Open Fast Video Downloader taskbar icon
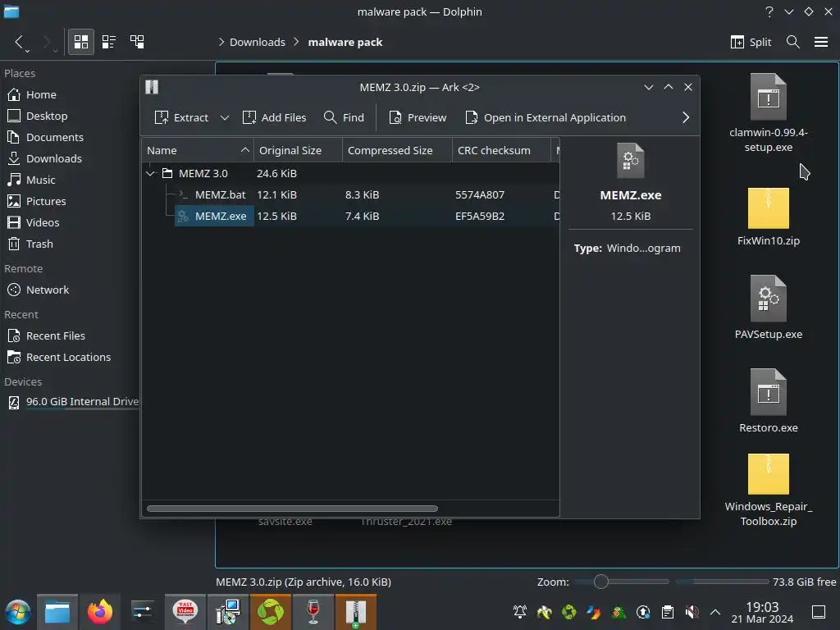Image resolution: width=840 pixels, height=630 pixels. click(x=185, y=612)
